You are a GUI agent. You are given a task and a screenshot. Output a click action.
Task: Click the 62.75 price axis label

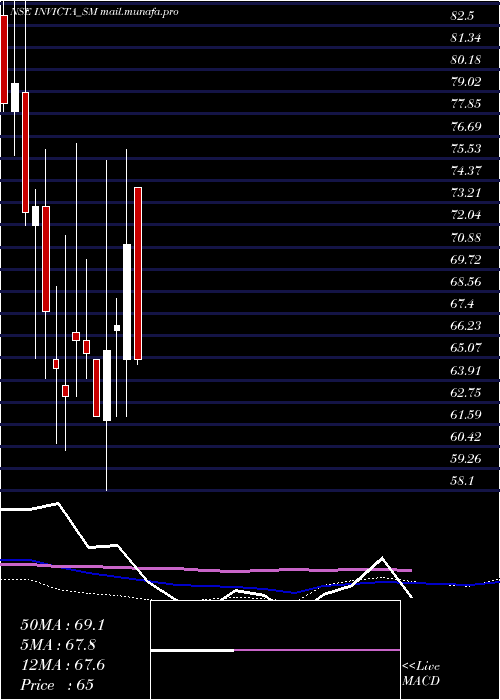pos(466,392)
